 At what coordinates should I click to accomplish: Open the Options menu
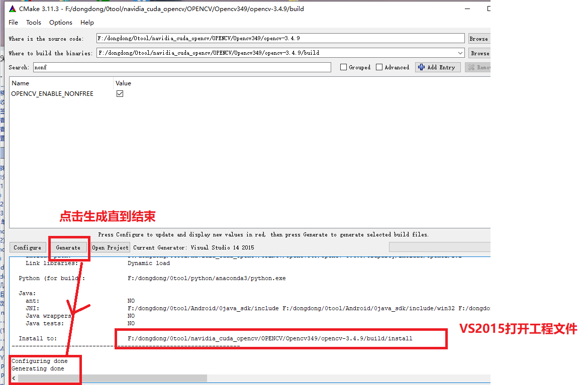[x=60, y=23]
